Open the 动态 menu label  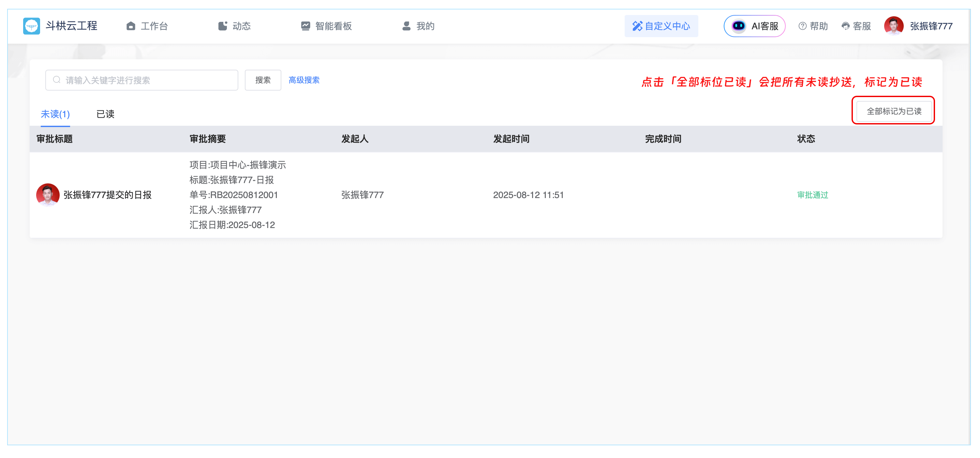click(242, 26)
